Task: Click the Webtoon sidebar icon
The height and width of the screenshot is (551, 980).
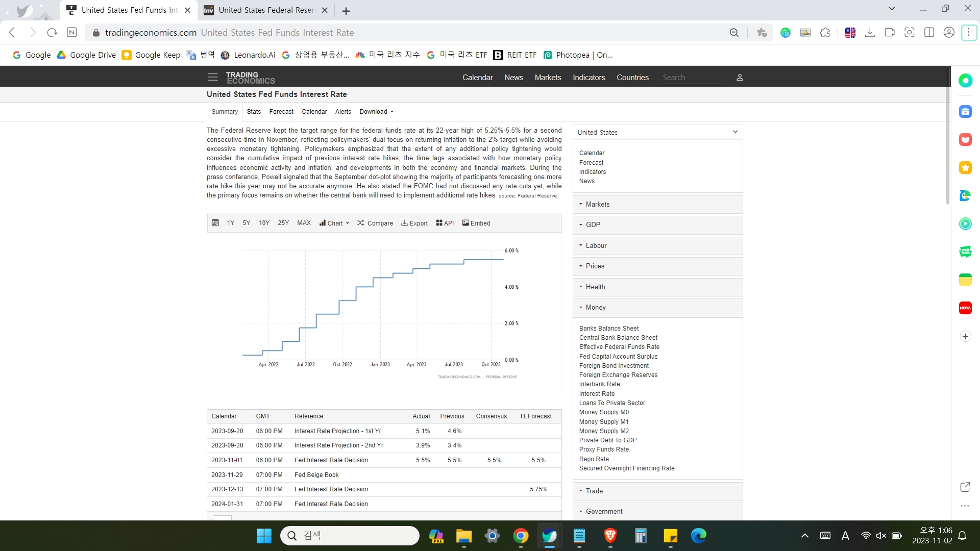Action: (x=965, y=252)
